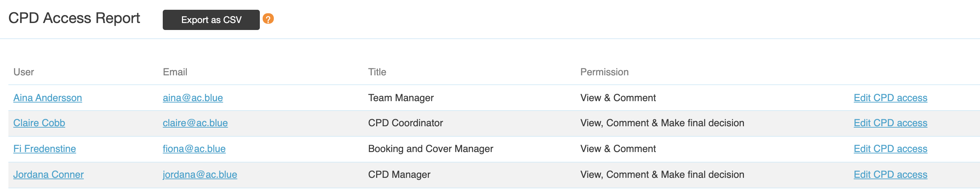The width and height of the screenshot is (980, 189).
Task: Click the fiona@ac.blue email link
Action: point(194,149)
